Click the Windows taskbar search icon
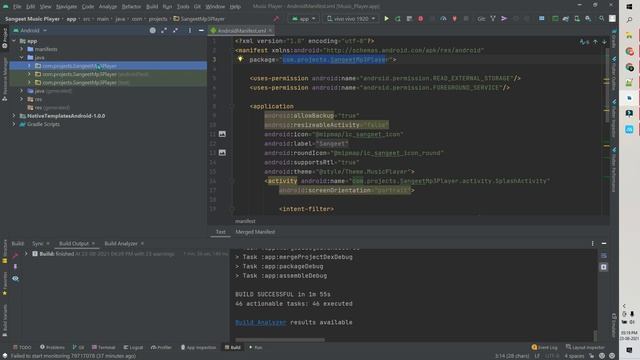 point(629,20)
